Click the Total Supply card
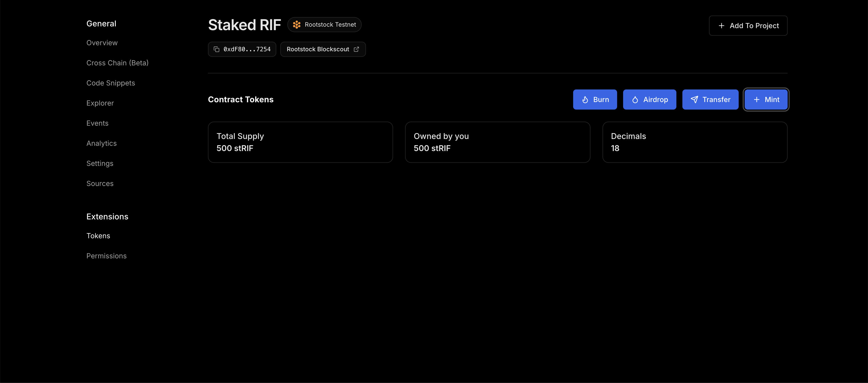 click(300, 142)
